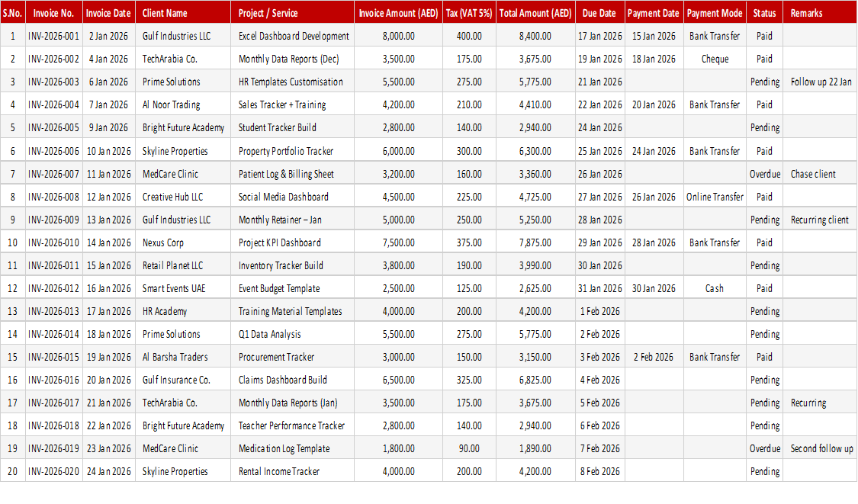Click the 'Invoice No.' column header
The image size is (858, 504).
click(x=53, y=13)
